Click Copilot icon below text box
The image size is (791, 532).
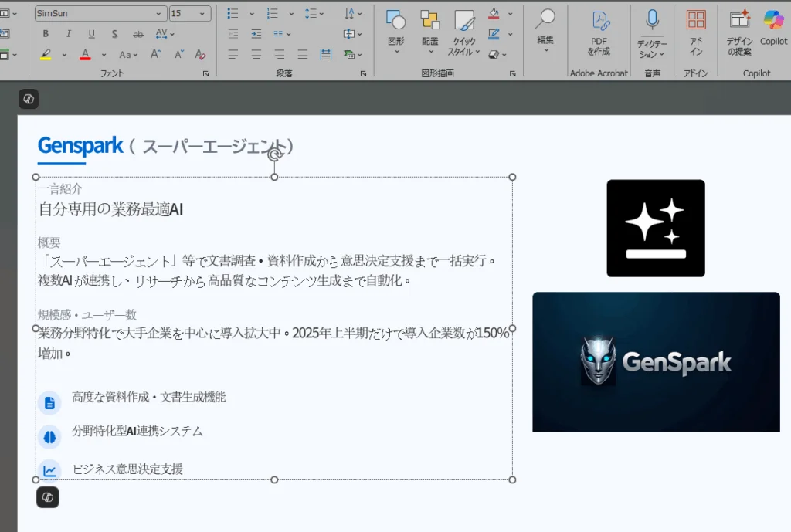48,497
